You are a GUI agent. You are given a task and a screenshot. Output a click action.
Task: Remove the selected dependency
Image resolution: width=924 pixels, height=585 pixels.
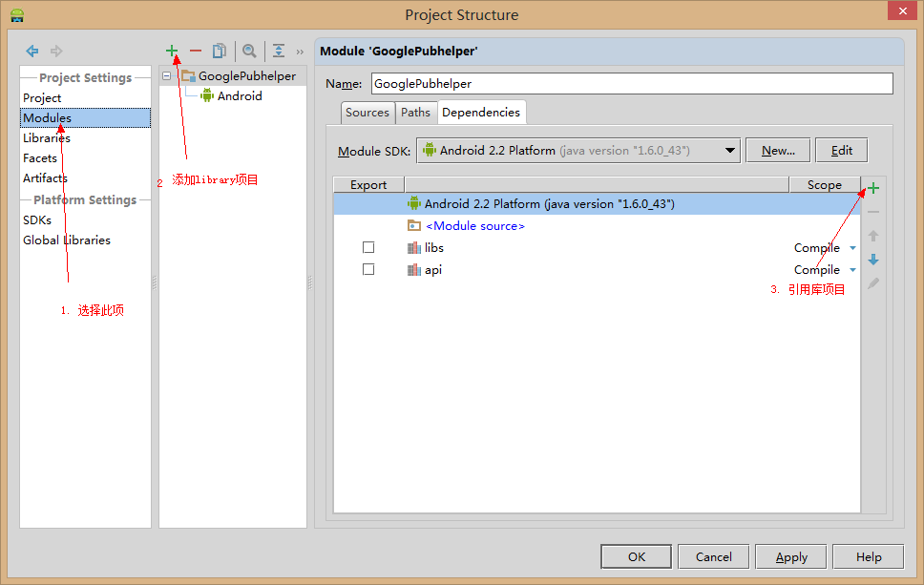(873, 212)
